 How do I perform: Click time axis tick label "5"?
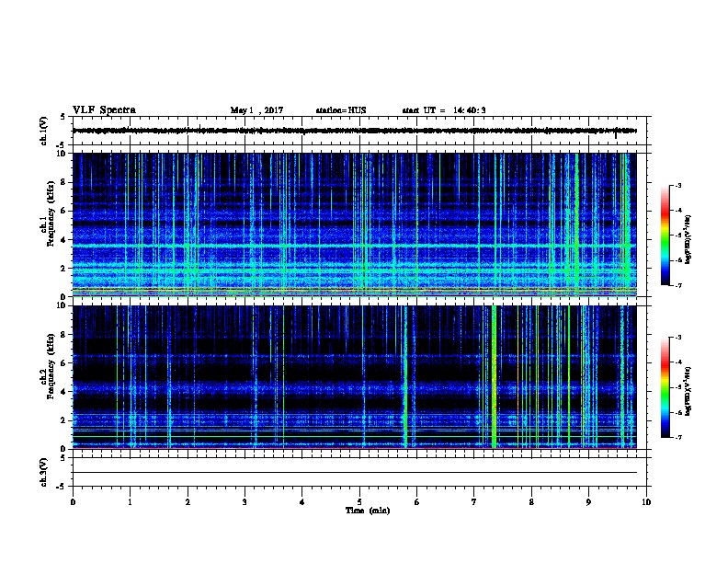(359, 502)
